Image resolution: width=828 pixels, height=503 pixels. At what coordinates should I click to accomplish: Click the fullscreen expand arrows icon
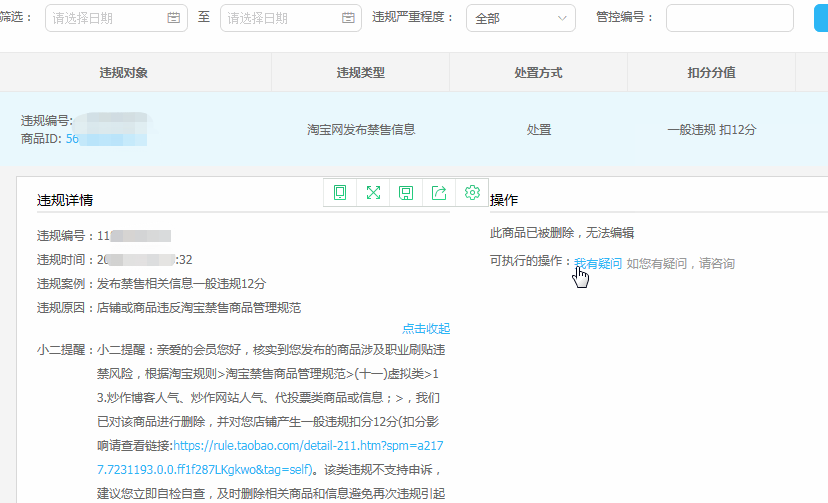373,193
